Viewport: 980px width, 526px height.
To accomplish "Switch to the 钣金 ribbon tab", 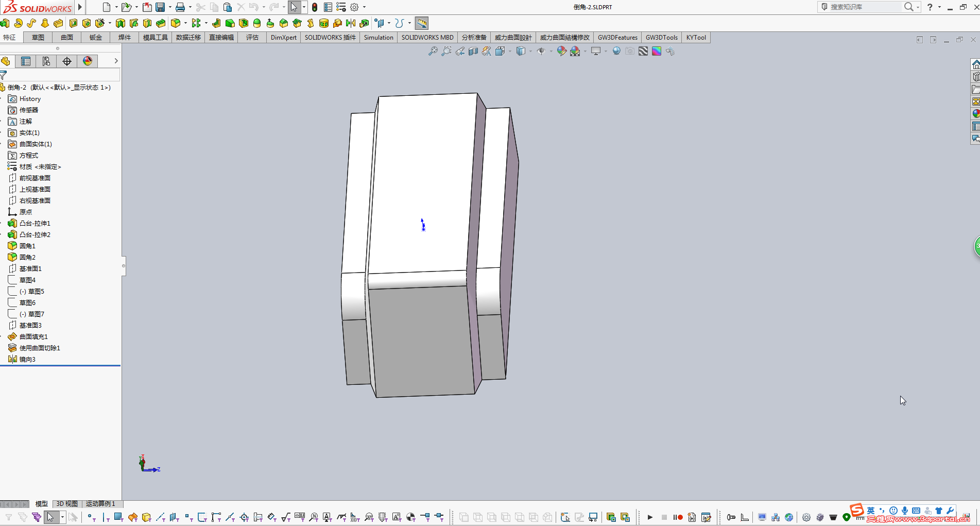I will 96,38.
